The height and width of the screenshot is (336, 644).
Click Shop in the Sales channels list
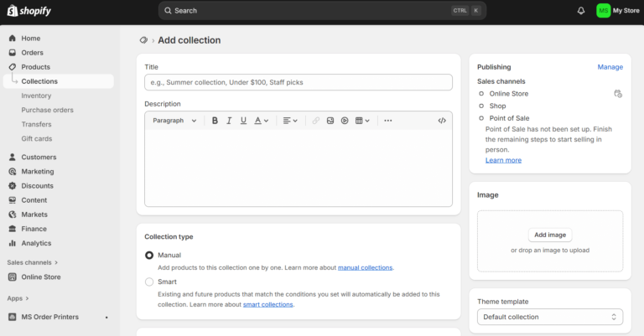pos(497,106)
